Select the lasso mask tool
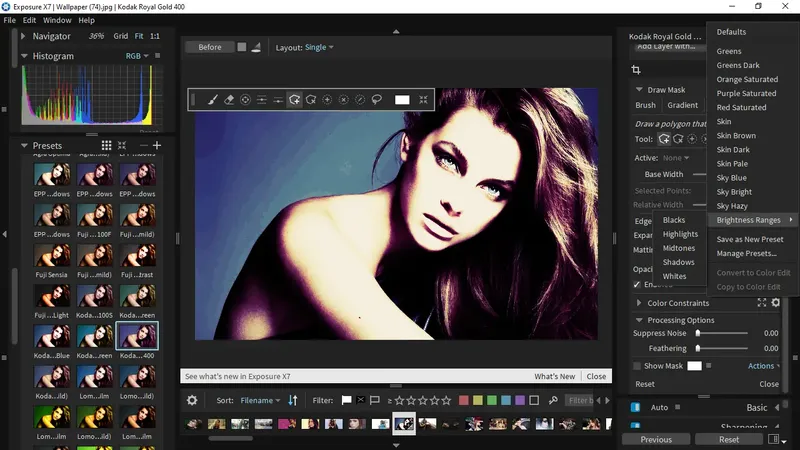Screen dimensions: 800x450 click(377, 100)
